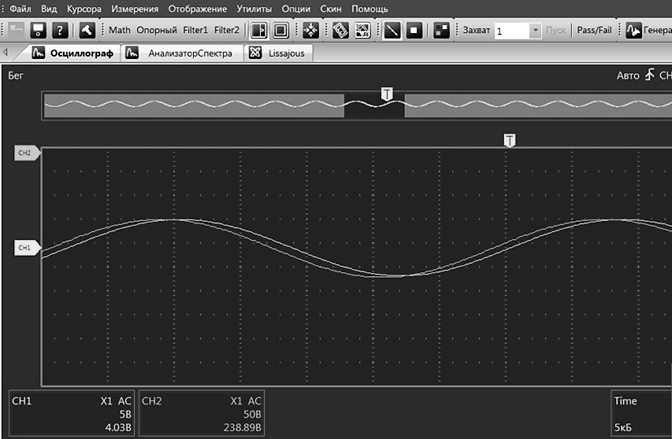The height and width of the screenshot is (439, 672).
Task: Click the diagonal line display icon
Action: 392,30
